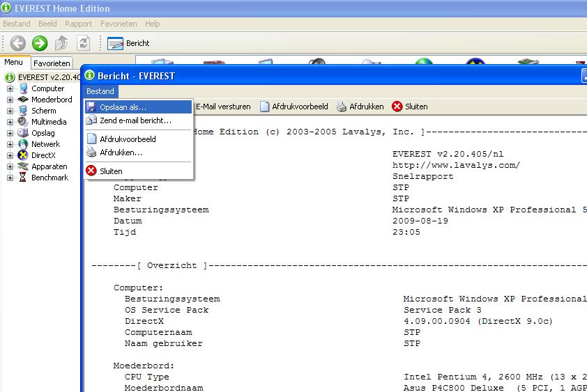Open the Favorieten menu

pyautogui.click(x=119, y=24)
